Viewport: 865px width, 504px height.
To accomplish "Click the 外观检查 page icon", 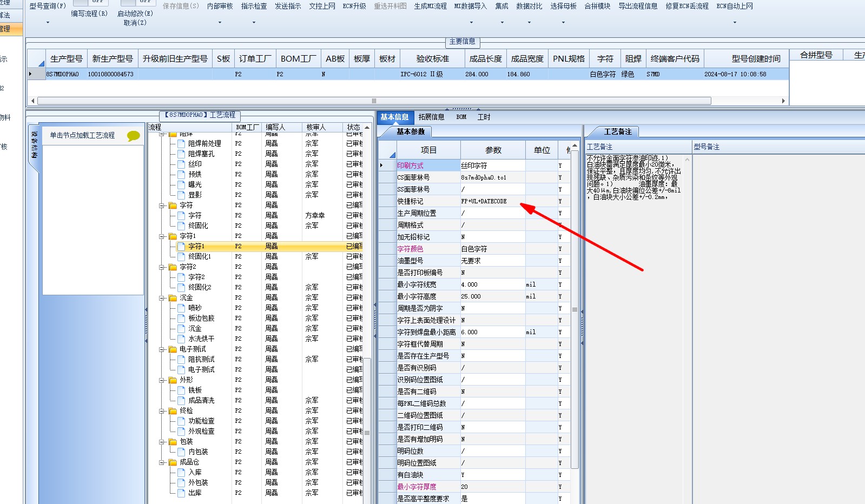I will (182, 431).
